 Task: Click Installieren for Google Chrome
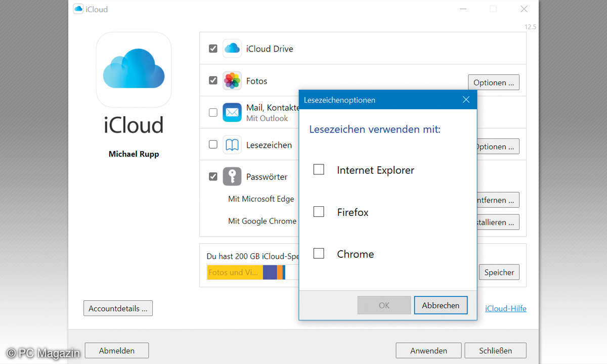[x=498, y=222]
